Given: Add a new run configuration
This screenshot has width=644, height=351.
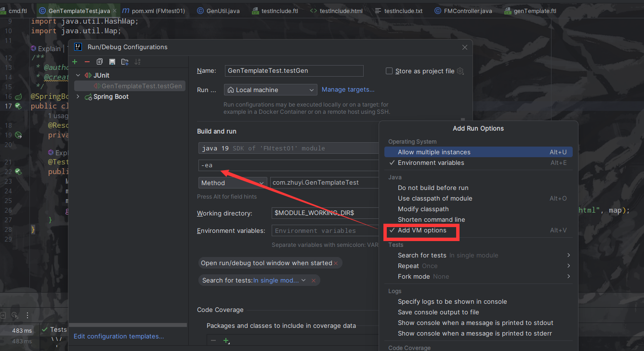Looking at the screenshot, I should (75, 62).
